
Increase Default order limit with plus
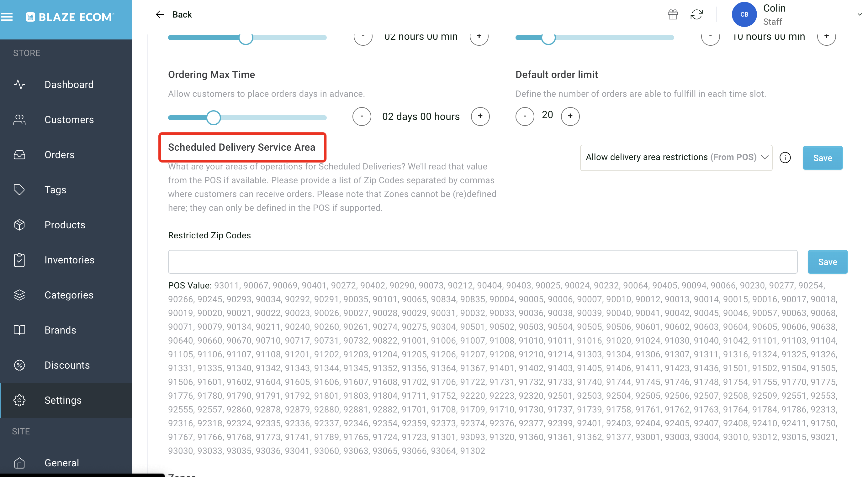pos(570,116)
